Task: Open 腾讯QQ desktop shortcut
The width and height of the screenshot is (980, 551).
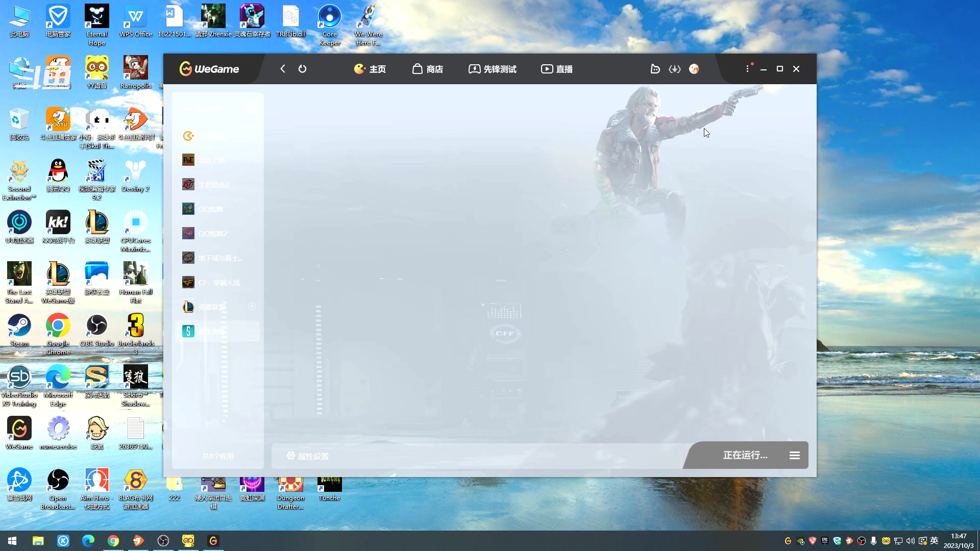Action: tap(58, 176)
